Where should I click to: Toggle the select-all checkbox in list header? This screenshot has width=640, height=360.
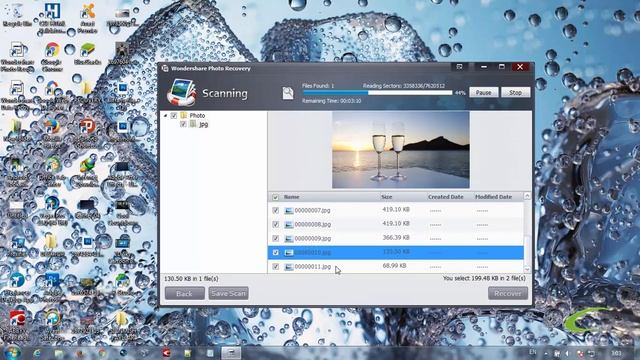tap(276, 197)
